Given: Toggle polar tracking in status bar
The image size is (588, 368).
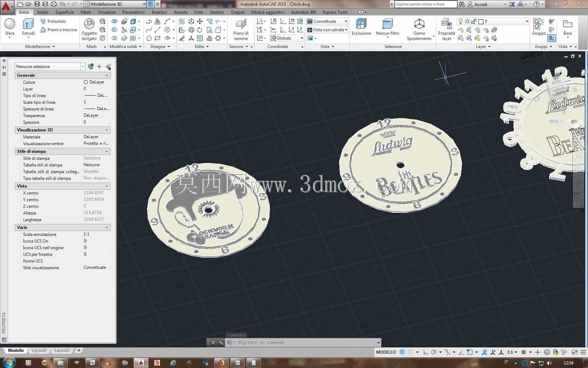Looking at the screenshot, I should click(434, 352).
